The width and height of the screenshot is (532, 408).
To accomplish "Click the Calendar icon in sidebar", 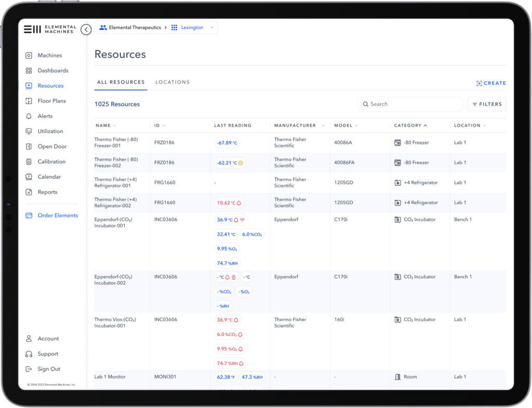I will pyautogui.click(x=29, y=176).
